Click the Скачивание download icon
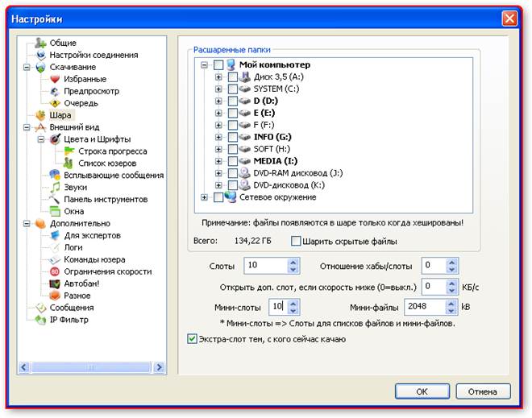532x418 pixels. [x=41, y=67]
